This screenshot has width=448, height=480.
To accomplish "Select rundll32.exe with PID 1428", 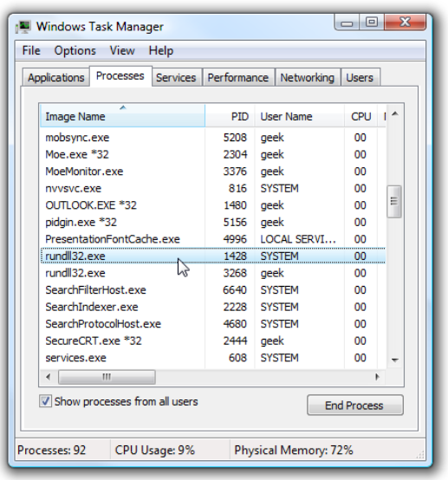I will 213,256.
